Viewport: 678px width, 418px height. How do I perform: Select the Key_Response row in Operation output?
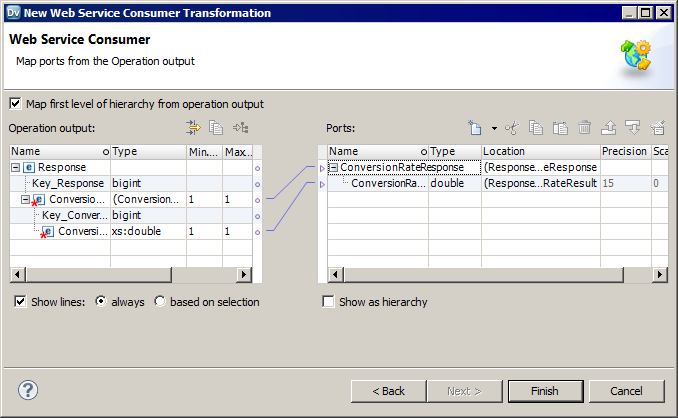point(60,184)
